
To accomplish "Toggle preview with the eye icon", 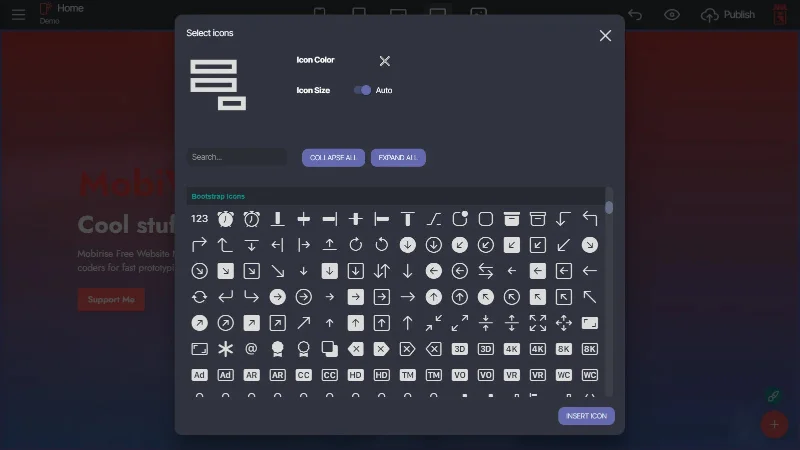I will click(672, 15).
